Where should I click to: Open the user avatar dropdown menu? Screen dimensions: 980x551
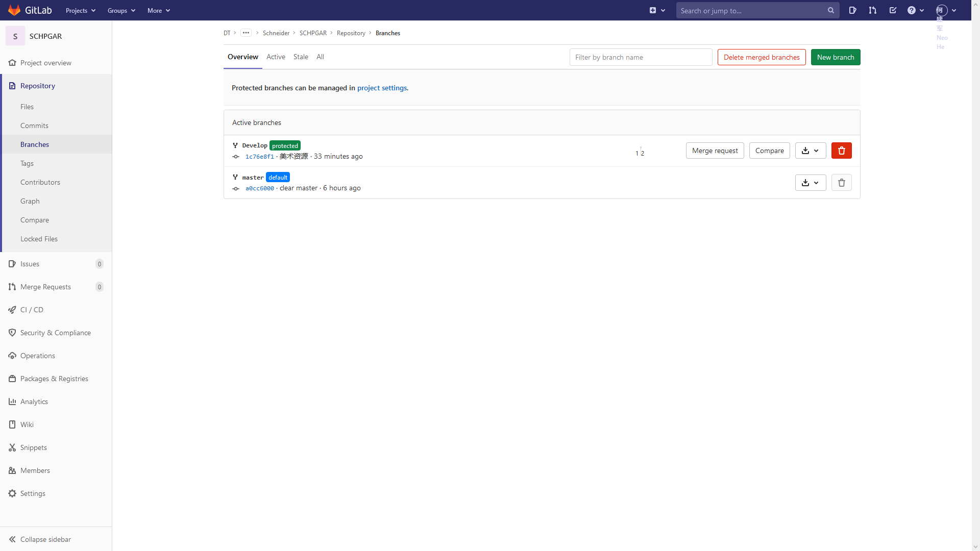click(x=946, y=10)
